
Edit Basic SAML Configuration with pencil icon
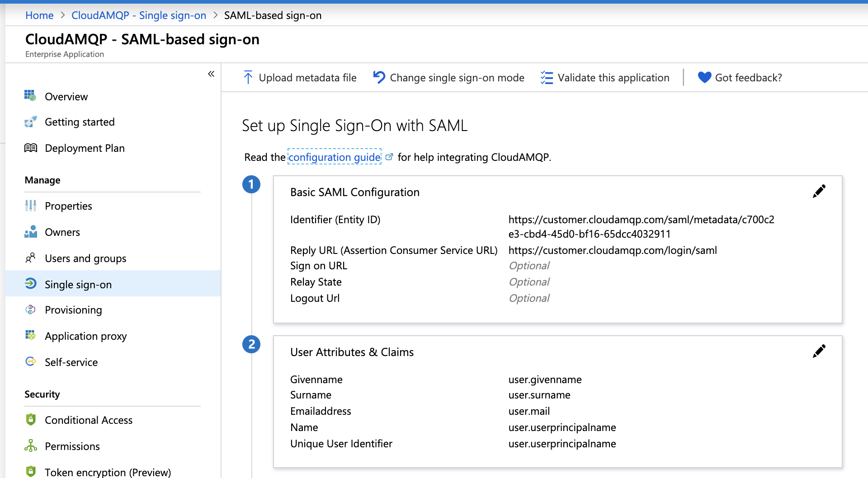click(819, 191)
